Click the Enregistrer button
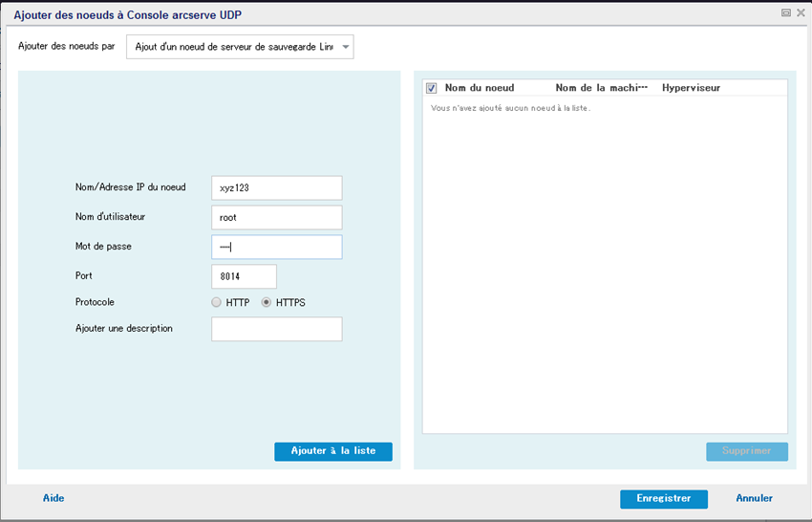Screen dimensions: 812x522 (x=663, y=499)
